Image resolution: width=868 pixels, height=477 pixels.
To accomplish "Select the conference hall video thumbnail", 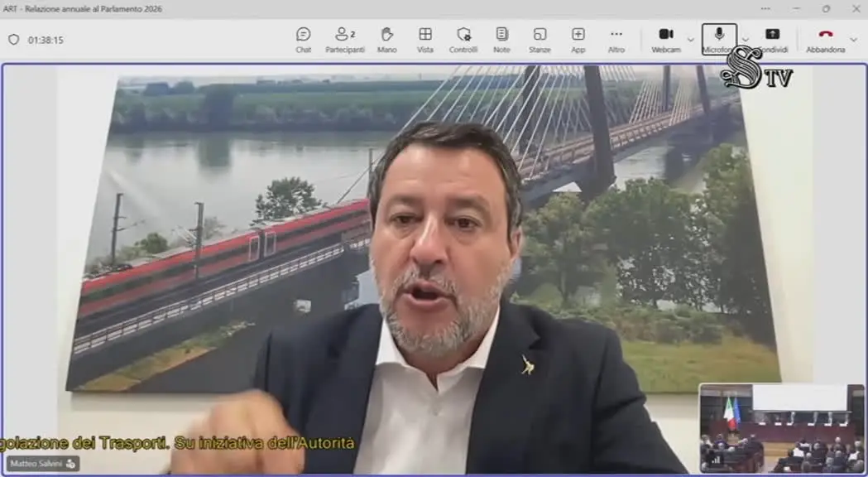I will (x=781, y=428).
